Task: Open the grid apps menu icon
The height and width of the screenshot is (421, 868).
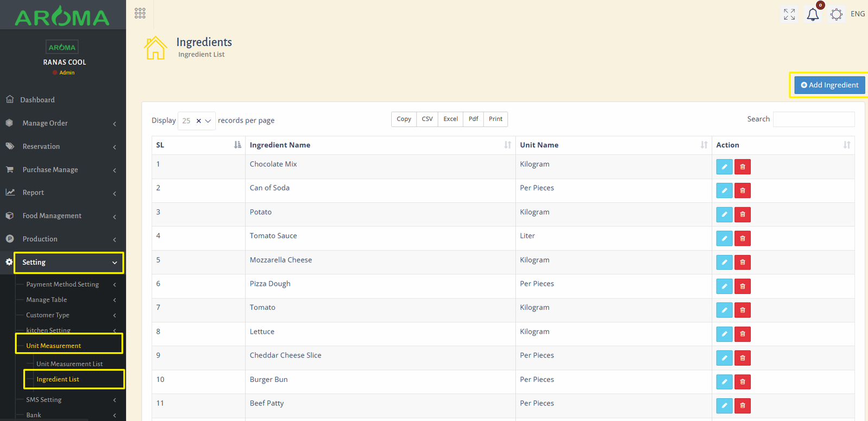Action: pos(140,14)
